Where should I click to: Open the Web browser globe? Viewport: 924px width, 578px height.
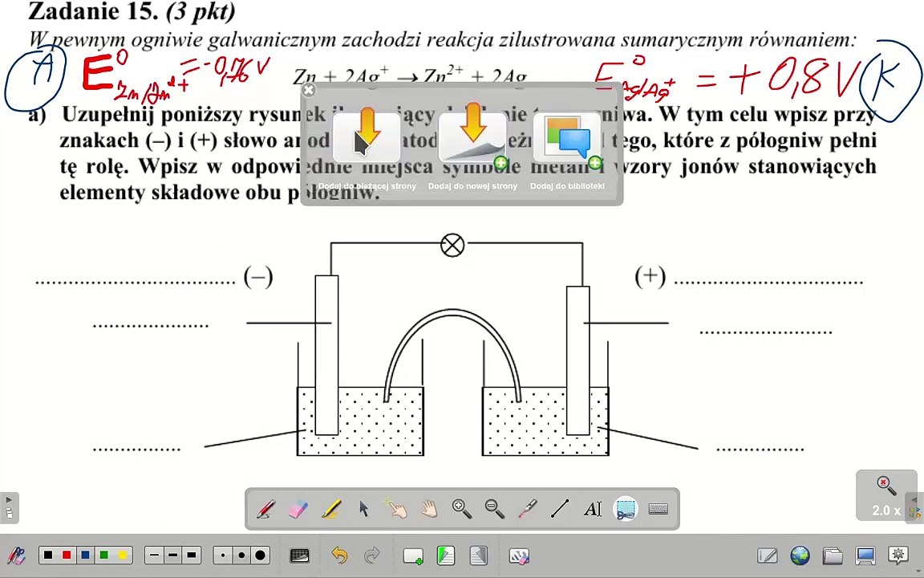[800, 556]
